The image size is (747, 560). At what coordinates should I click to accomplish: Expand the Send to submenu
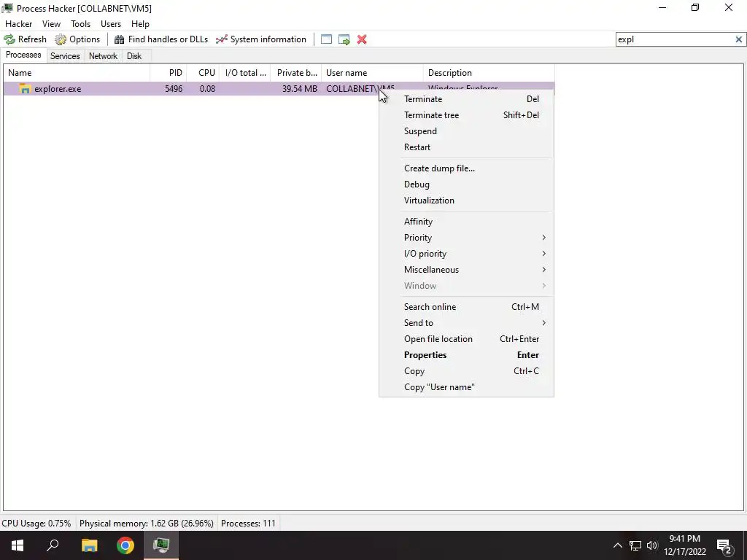click(x=466, y=323)
